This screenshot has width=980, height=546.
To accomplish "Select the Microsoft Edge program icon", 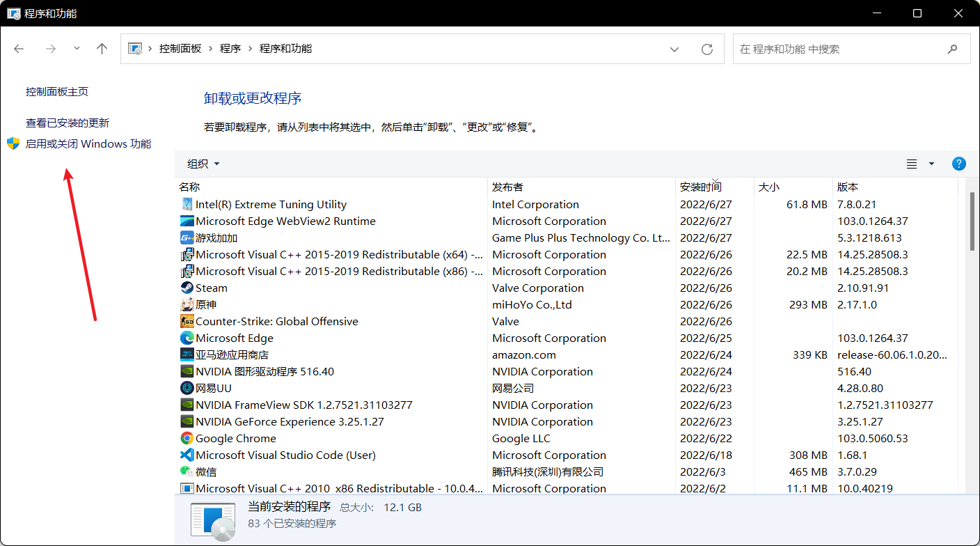I will (187, 338).
